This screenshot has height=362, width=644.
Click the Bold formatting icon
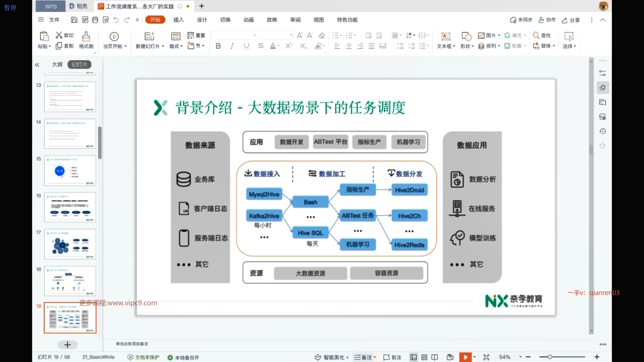coord(218,46)
